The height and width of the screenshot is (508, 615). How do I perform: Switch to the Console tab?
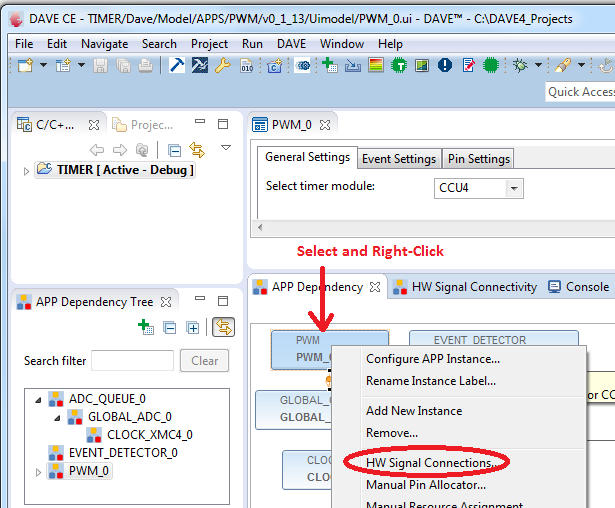pos(579,287)
